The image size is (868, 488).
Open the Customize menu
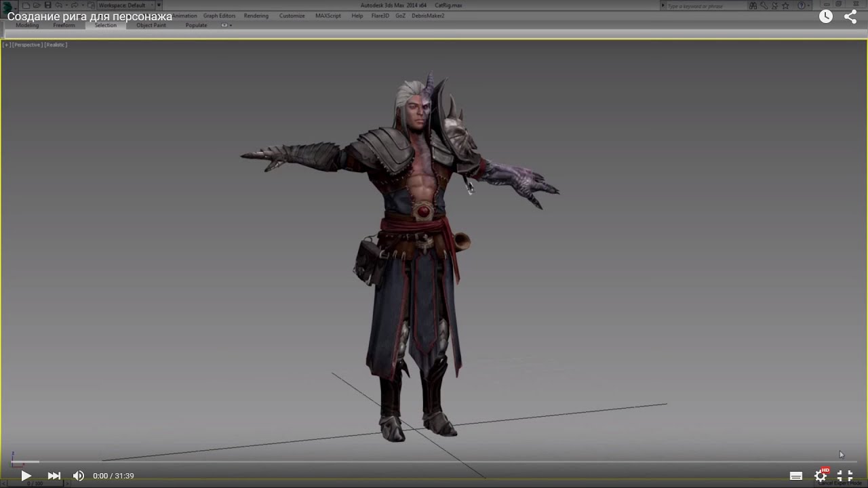[292, 16]
